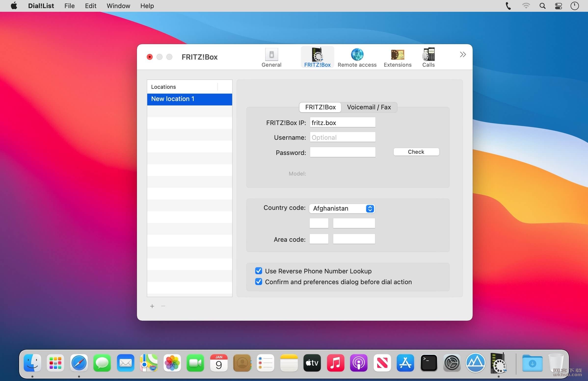Open the Edit menu
Viewport: 588px width, 381px height.
90,6
